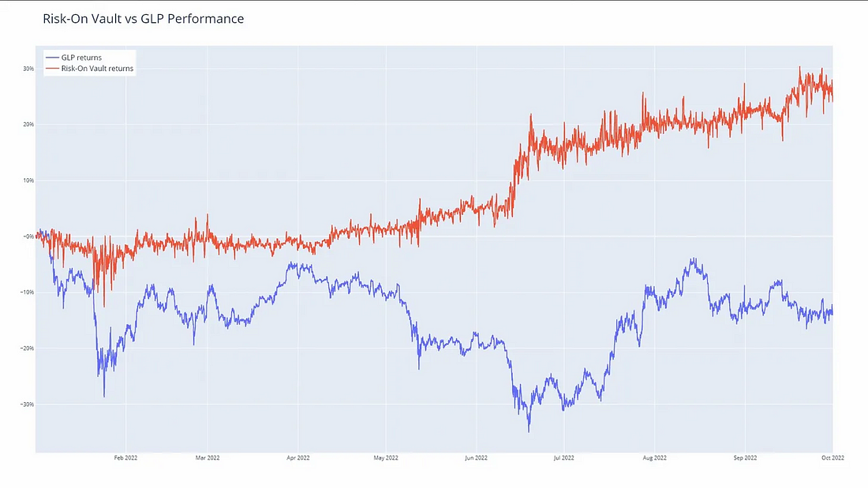Screen dimensions: 868x488
Task: Click the 30% y-axis label
Action: 28,69
